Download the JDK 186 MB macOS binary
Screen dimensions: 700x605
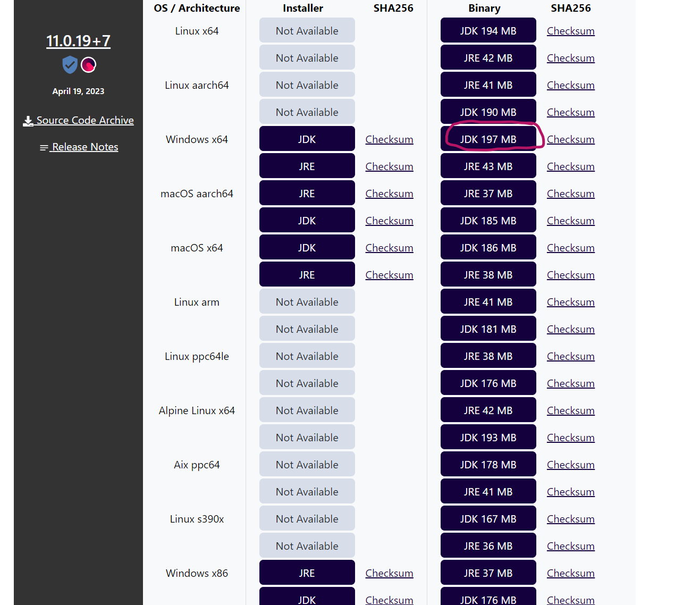pos(488,248)
